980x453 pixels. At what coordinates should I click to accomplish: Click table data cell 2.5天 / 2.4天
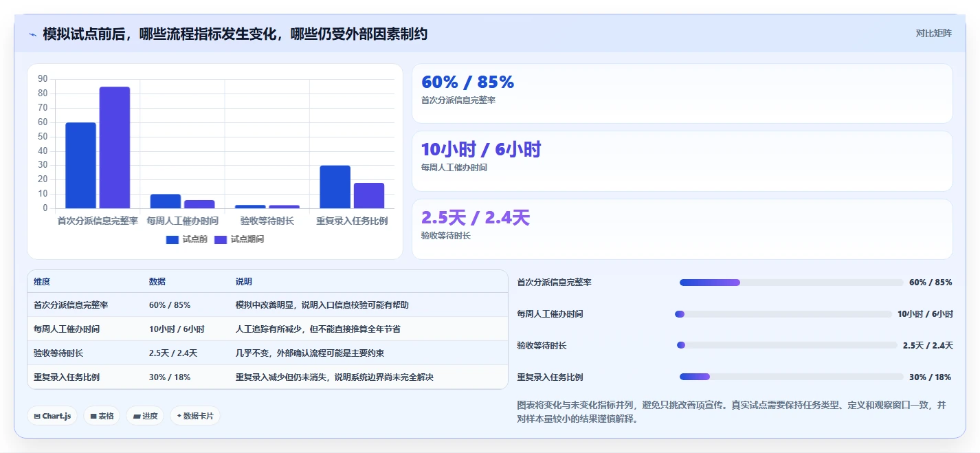(173, 353)
